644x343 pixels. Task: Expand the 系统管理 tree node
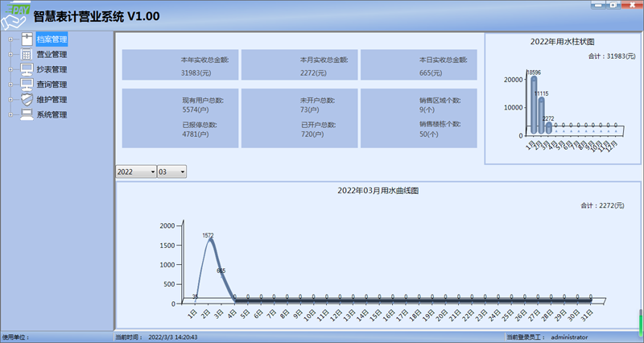(10, 115)
